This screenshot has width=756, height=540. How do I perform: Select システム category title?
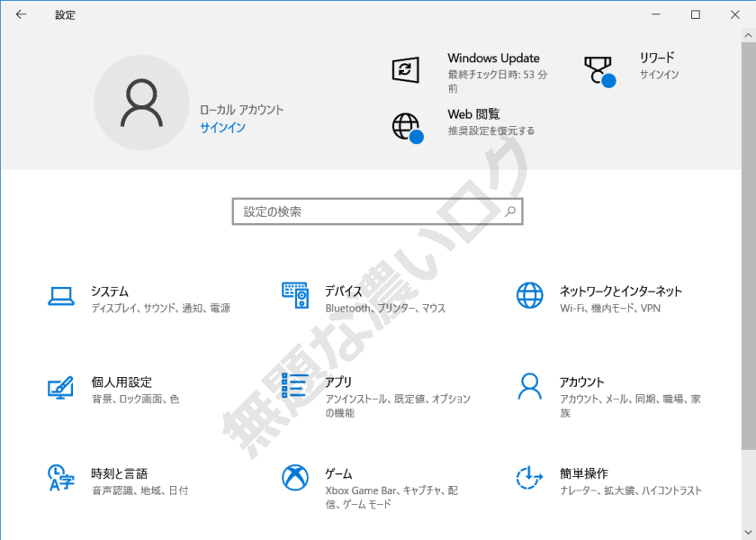[110, 292]
